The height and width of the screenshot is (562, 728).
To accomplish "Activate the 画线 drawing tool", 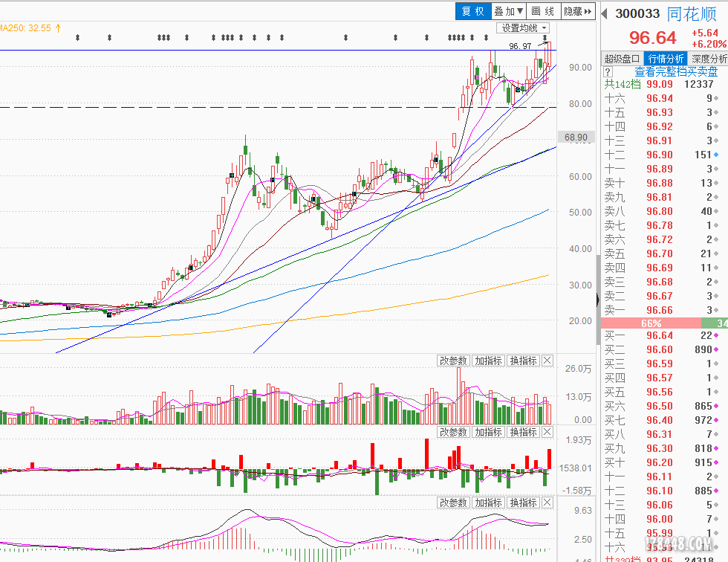I will tap(543, 11).
